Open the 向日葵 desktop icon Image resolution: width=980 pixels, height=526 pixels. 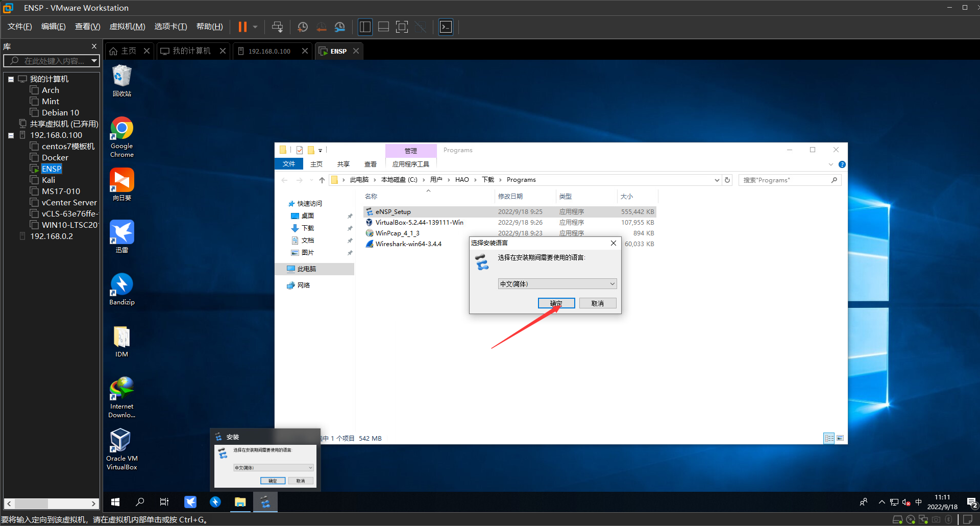point(122,184)
